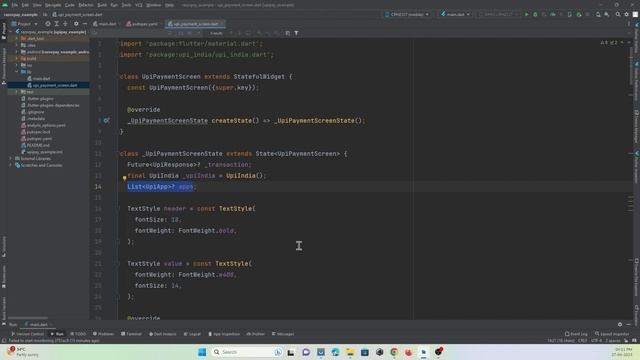640x360 pixels.
Task: Click the select opened file target icon
Action: tap(48, 24)
